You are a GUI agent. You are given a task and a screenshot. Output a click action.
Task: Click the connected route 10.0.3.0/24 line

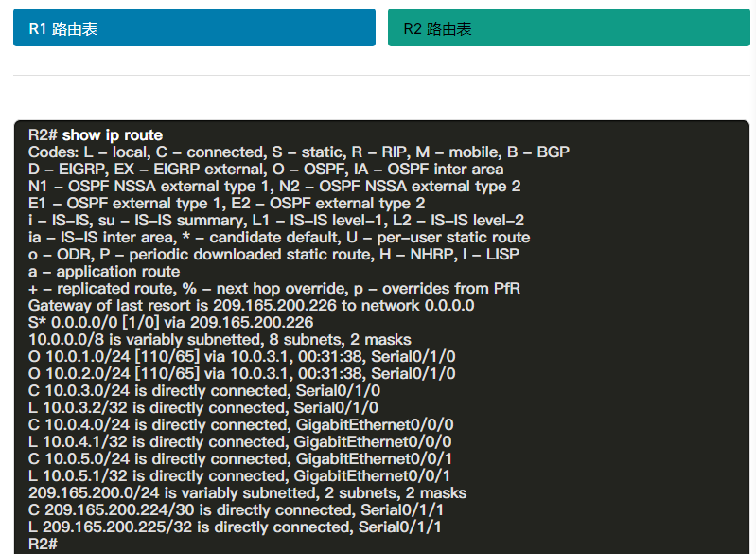[x=204, y=391]
